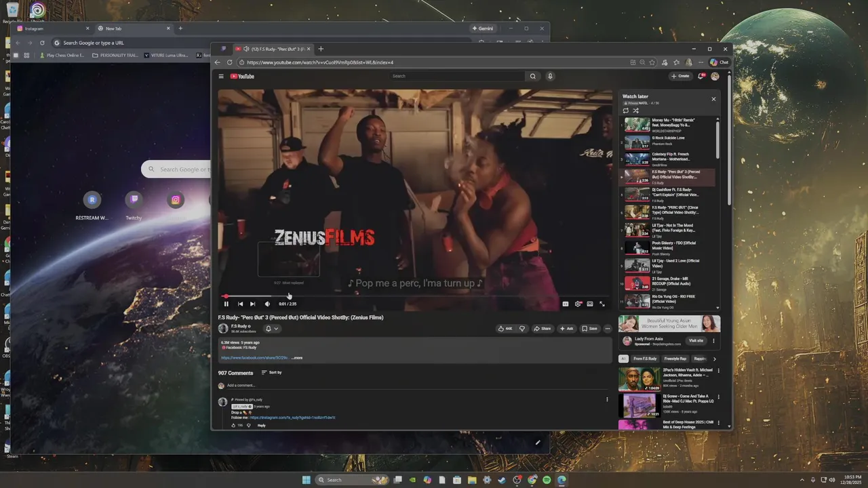Open YouTube account avatar menu

[715, 76]
